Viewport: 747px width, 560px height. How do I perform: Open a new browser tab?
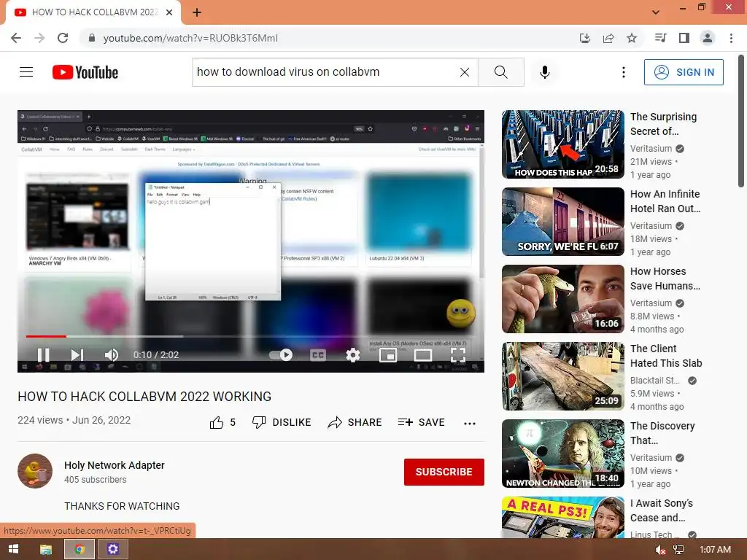[197, 12]
